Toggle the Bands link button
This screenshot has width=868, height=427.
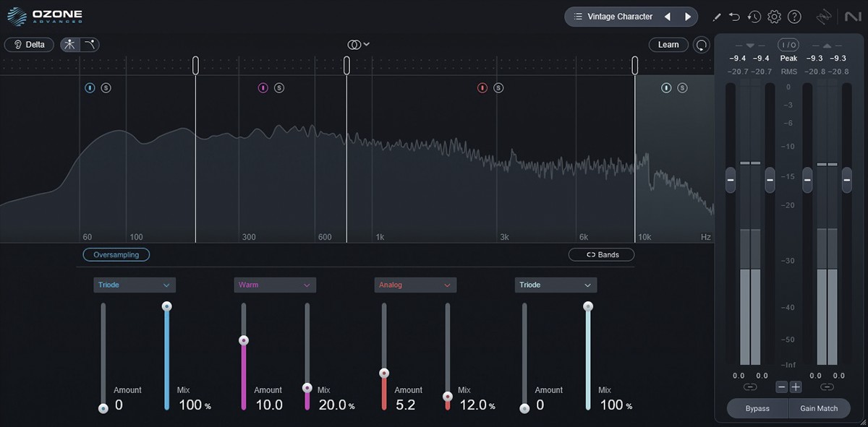pos(602,254)
